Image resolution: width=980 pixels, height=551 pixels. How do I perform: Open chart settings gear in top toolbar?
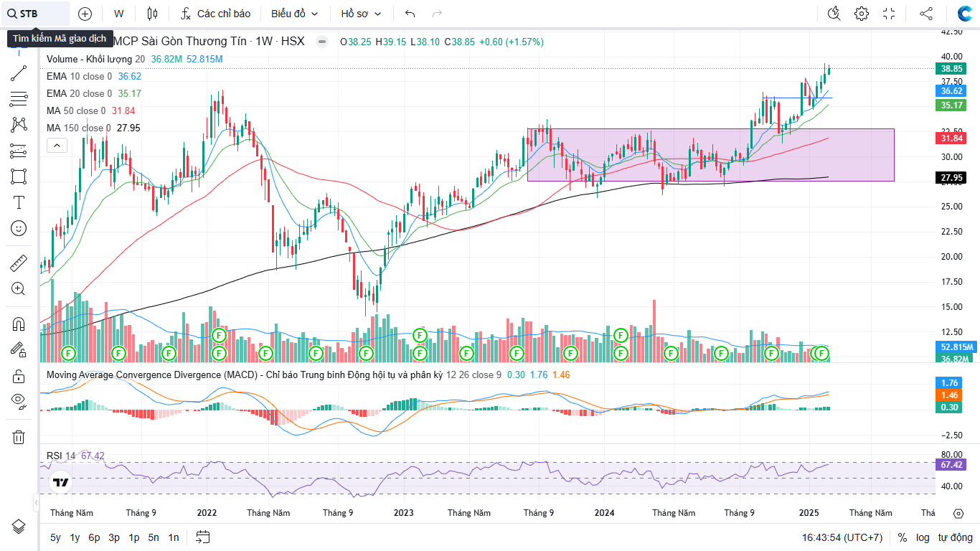pos(862,14)
